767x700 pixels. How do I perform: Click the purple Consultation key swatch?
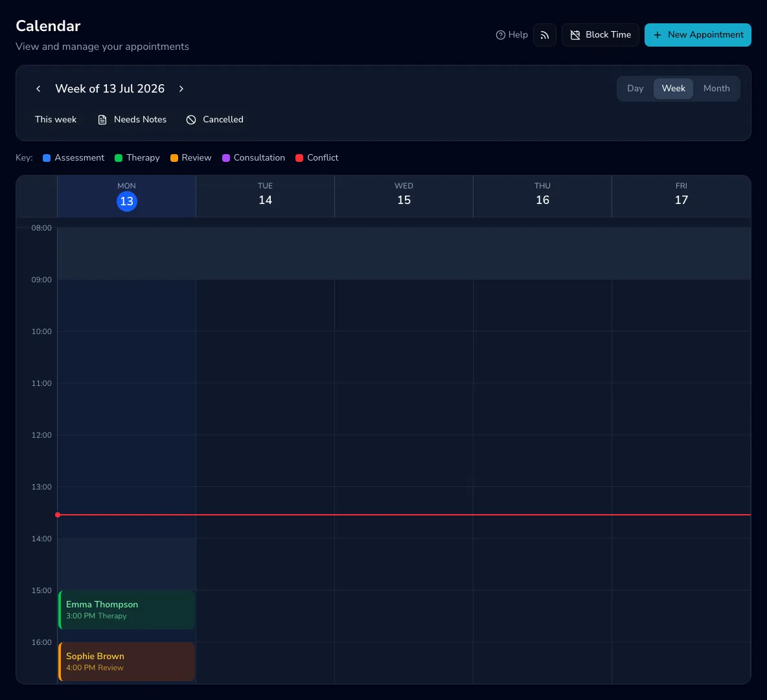coord(226,158)
